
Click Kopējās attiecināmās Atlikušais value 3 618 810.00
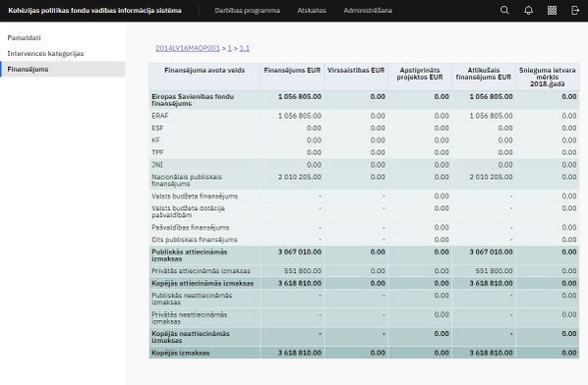tap(491, 283)
